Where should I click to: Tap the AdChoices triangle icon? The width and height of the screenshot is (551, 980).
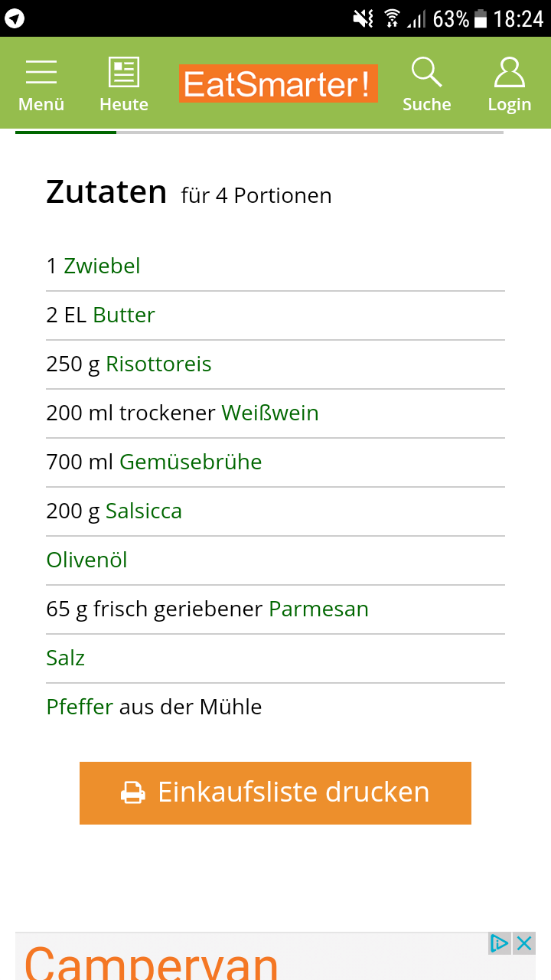coord(499,943)
